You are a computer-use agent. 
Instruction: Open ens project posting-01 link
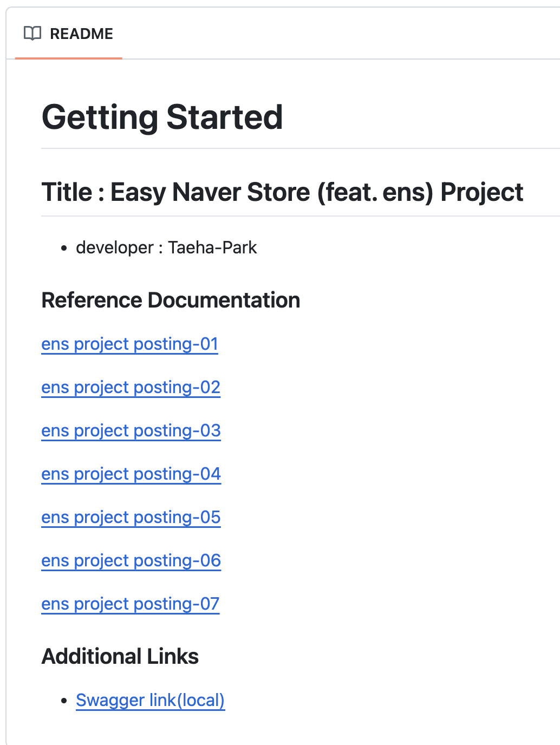pyautogui.click(x=129, y=344)
